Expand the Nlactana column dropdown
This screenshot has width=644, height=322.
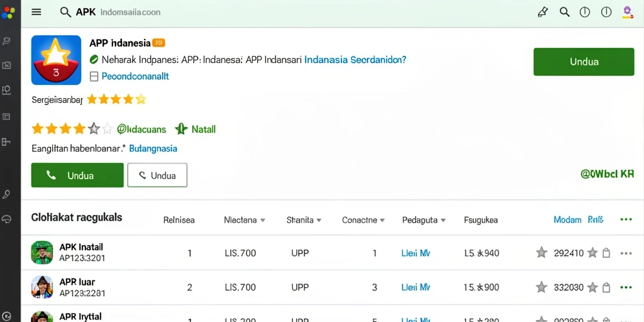tap(263, 220)
